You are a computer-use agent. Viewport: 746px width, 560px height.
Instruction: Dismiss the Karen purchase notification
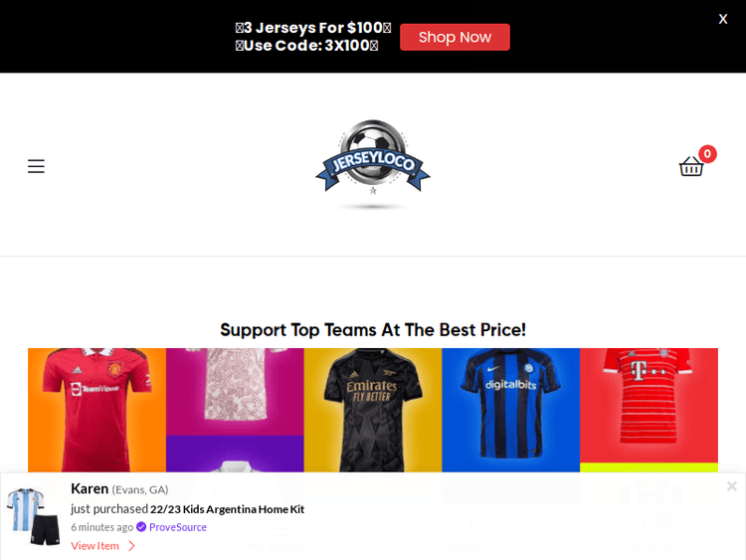(732, 485)
